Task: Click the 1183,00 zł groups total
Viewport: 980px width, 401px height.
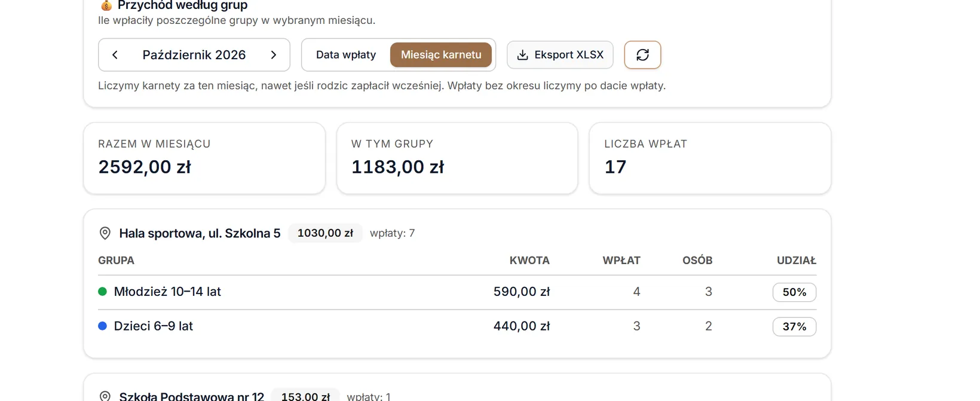Action: [x=397, y=167]
